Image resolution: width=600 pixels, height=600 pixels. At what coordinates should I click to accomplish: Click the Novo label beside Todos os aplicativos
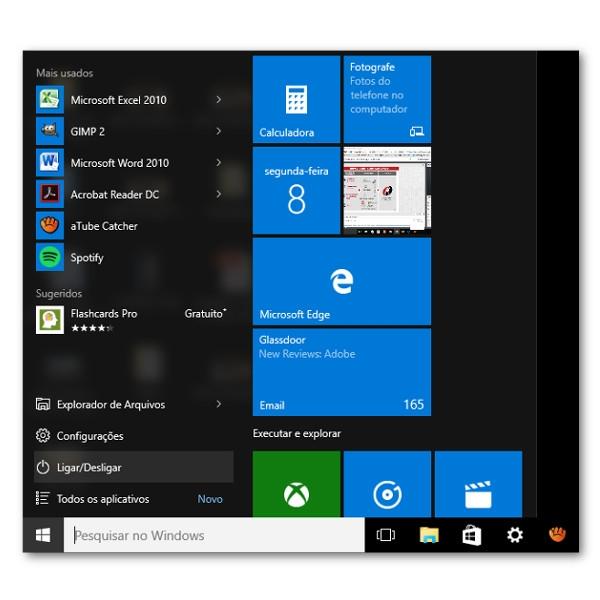(210, 499)
